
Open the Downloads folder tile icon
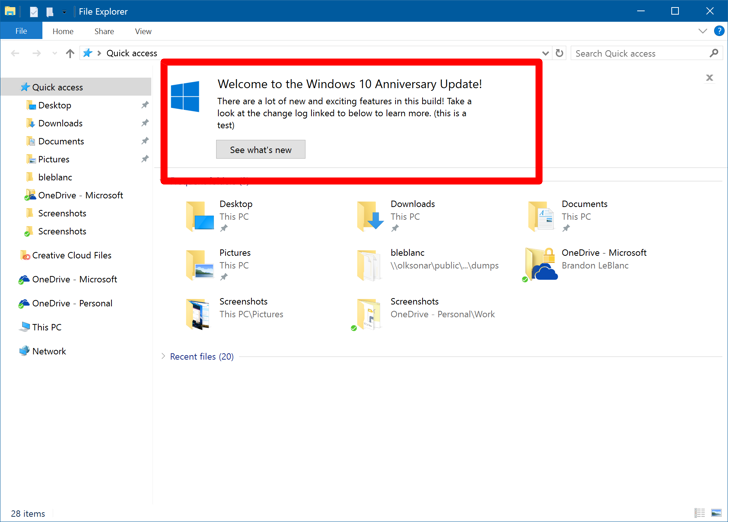370,216
